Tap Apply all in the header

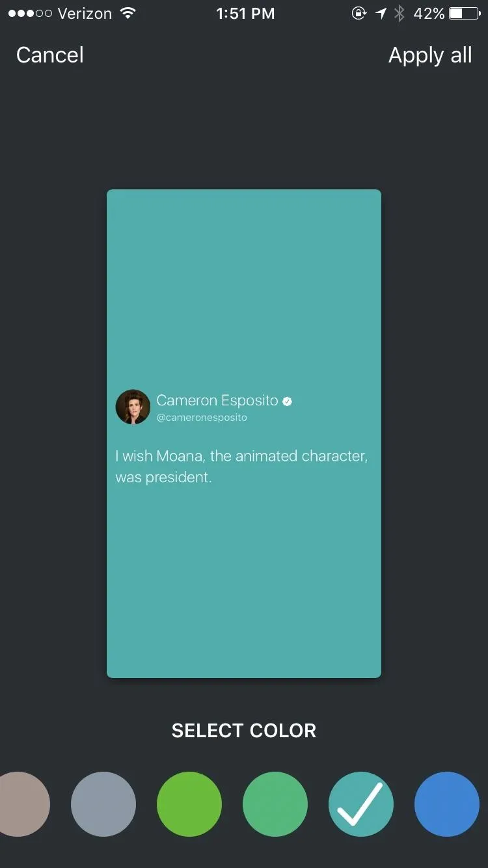point(430,56)
